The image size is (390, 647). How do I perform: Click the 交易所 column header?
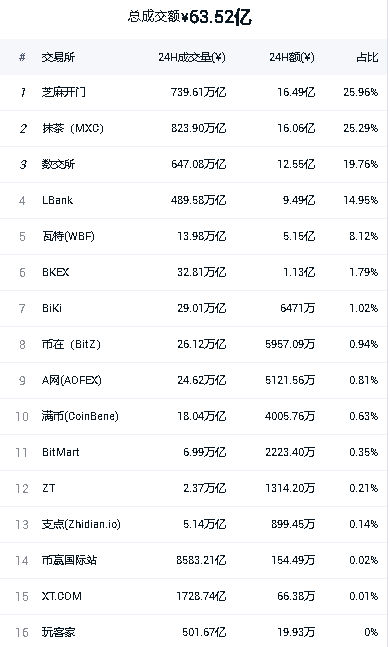pos(58,57)
